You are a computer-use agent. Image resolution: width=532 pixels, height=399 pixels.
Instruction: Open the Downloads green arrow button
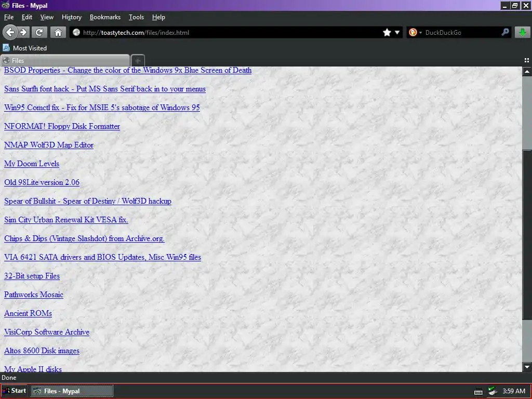pos(523,32)
